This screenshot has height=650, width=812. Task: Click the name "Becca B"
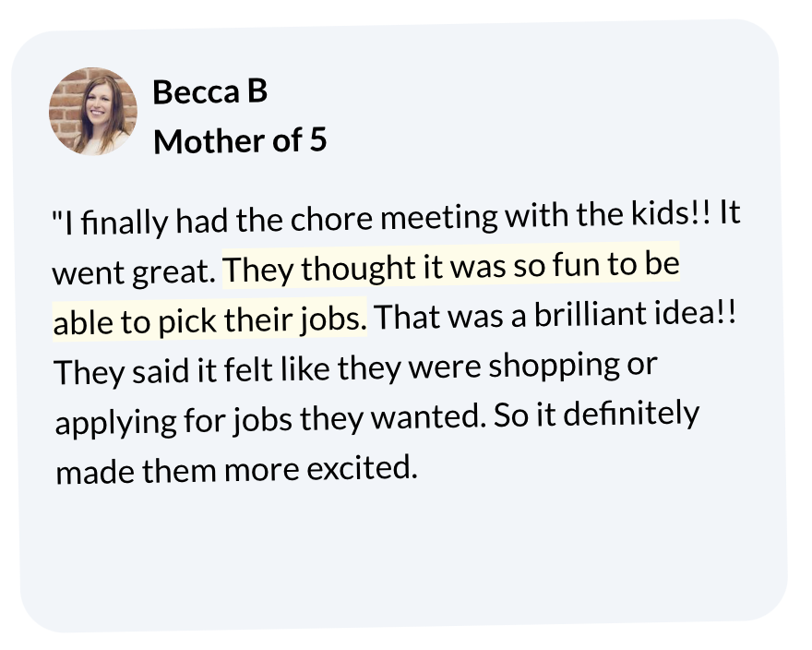[209, 91]
